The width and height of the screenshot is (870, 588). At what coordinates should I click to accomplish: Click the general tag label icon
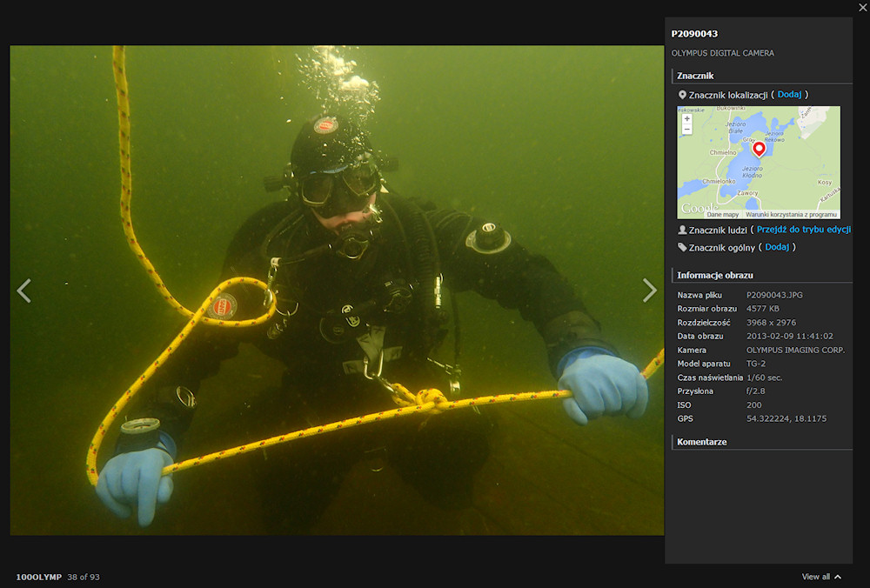[682, 247]
